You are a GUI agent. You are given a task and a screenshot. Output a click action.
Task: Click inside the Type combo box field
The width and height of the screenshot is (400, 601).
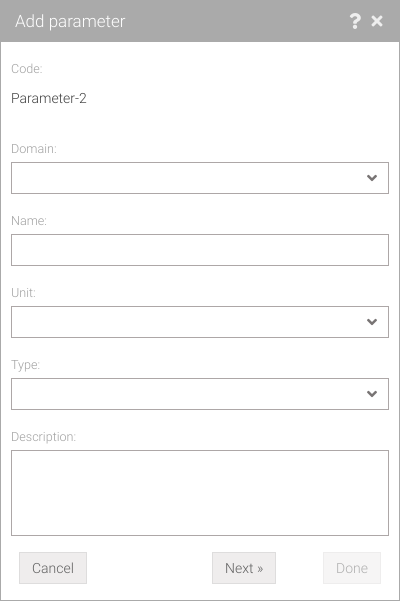pos(200,394)
